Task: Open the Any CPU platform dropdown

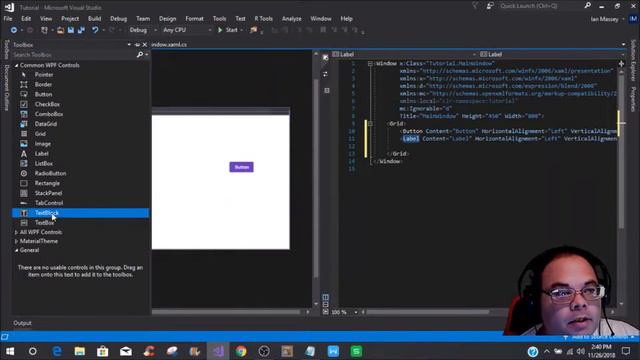Action: point(187,30)
